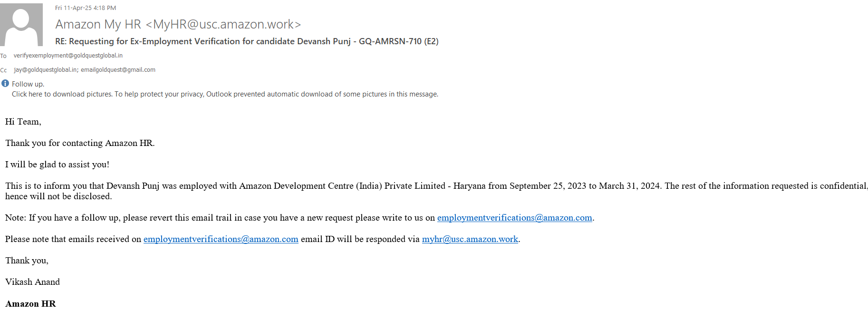Click the Cc field label
Viewport: 868px width, 320px height.
point(3,70)
